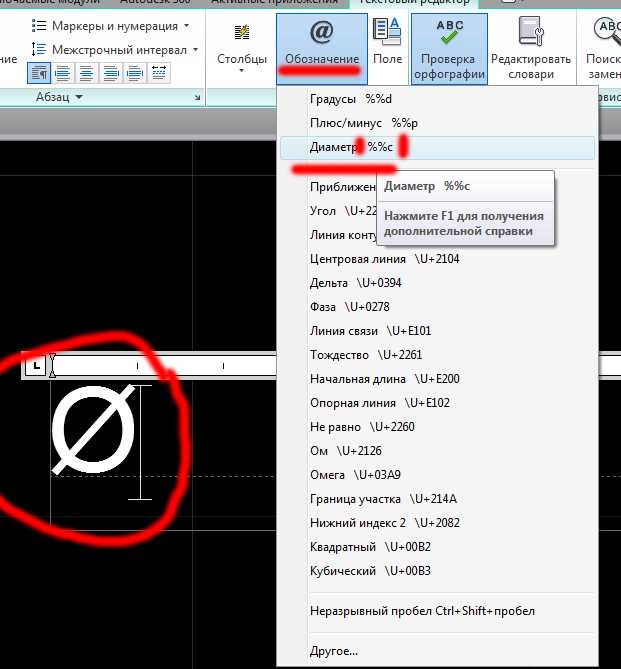Image resolution: width=621 pixels, height=669 pixels.
Task: Insert Опорная линия \U+E102
Action: tap(437, 403)
